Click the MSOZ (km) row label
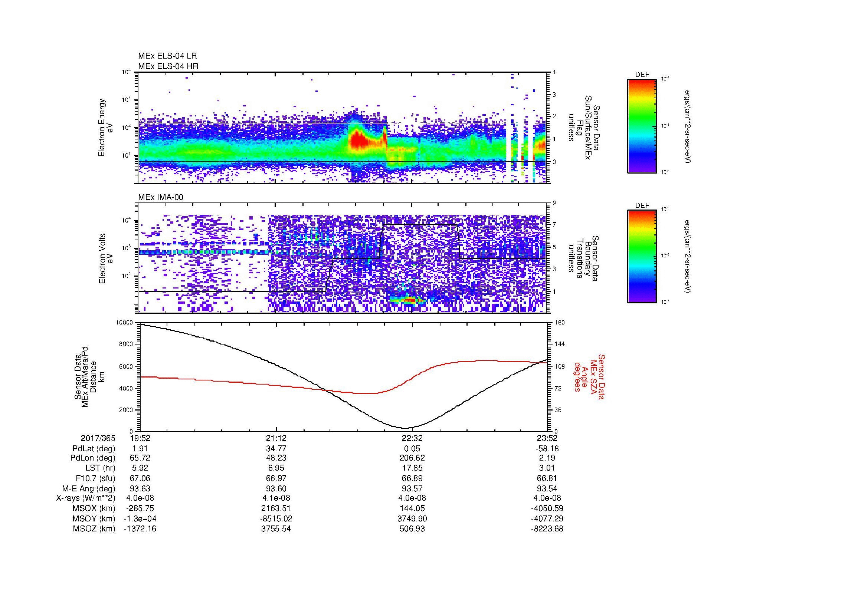Screen dimensions: 868x613 pyautogui.click(x=94, y=529)
